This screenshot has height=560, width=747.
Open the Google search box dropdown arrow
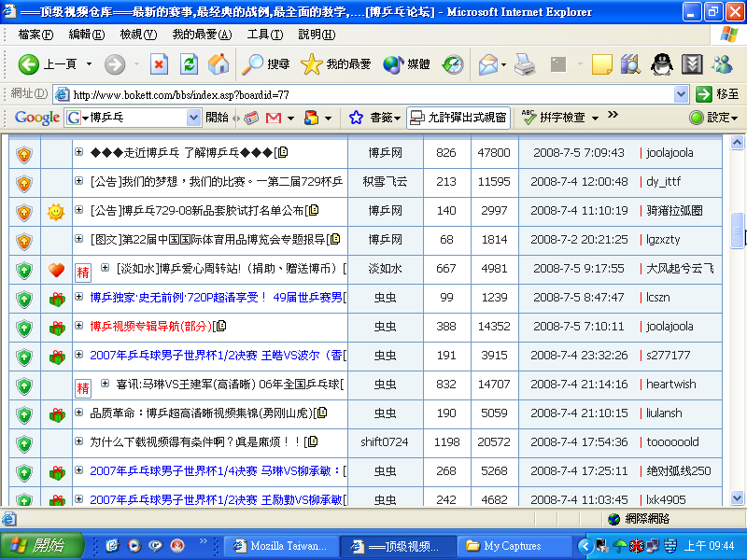point(194,118)
